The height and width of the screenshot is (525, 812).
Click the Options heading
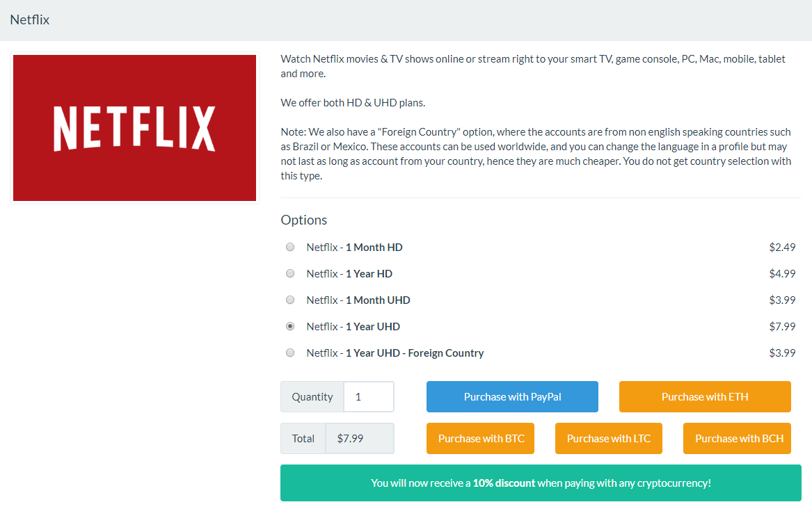304,220
